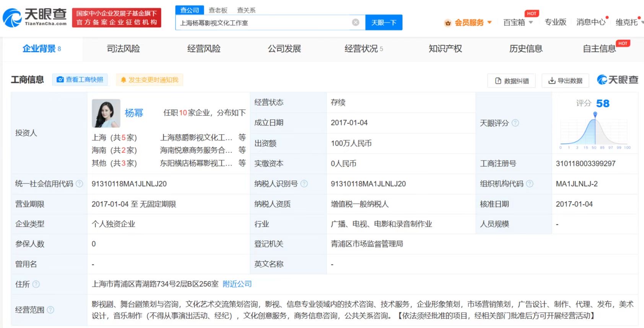Image resolution: width=644 pixels, height=328 pixels.
Task: Open the 会员服务 dropdown arrow
Action: pyautogui.click(x=490, y=23)
